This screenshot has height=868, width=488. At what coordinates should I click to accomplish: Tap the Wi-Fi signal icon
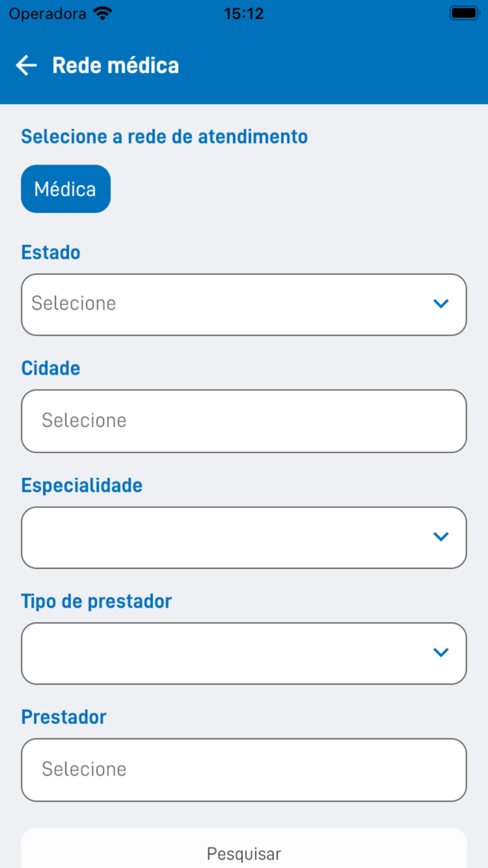[x=102, y=12]
